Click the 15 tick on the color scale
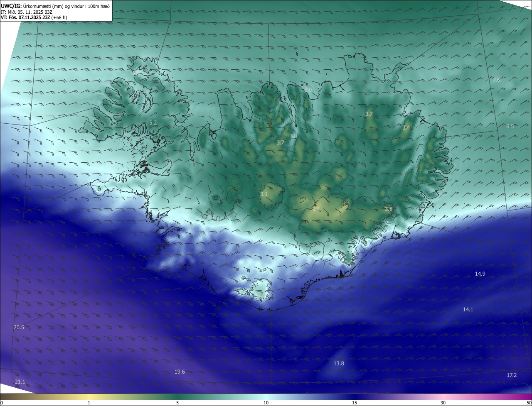The image size is (532, 406). [x=355, y=403]
